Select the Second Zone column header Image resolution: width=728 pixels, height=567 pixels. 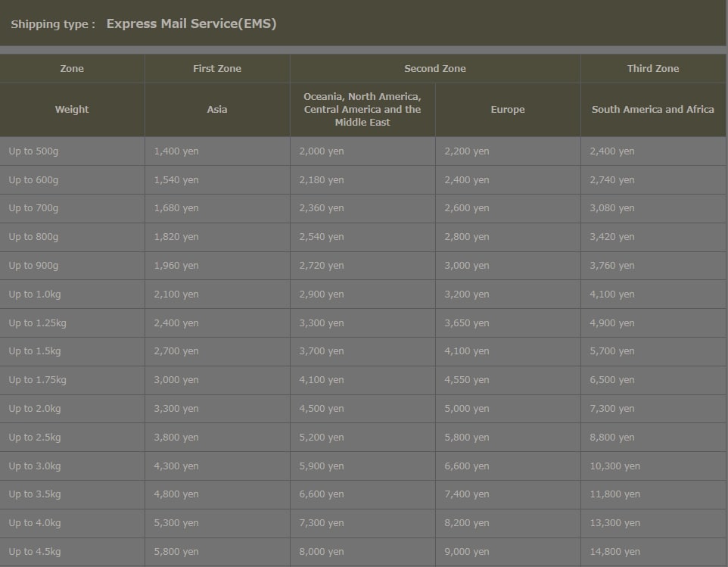coord(434,68)
